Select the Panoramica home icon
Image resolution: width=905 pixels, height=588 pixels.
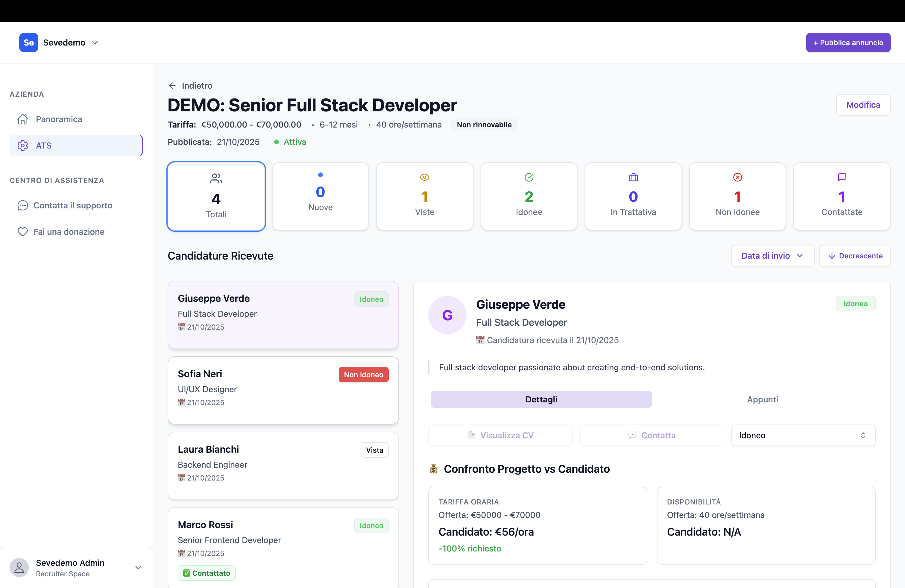23,119
